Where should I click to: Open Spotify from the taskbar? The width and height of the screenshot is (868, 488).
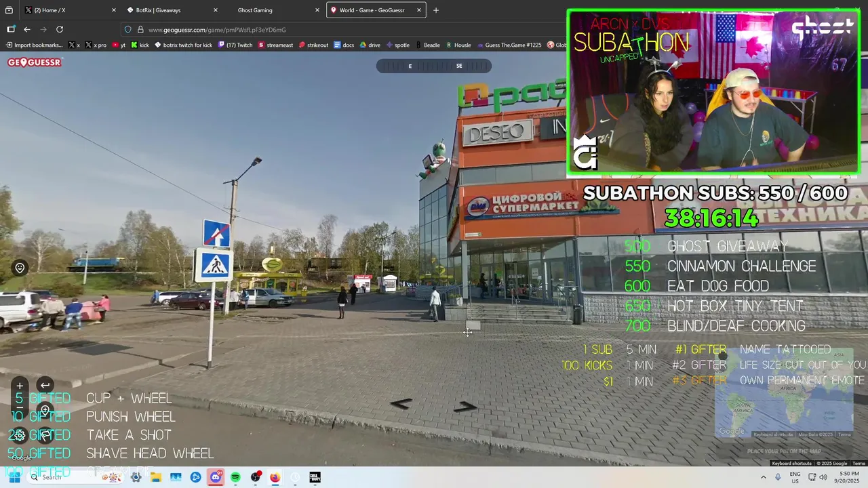tap(235, 477)
